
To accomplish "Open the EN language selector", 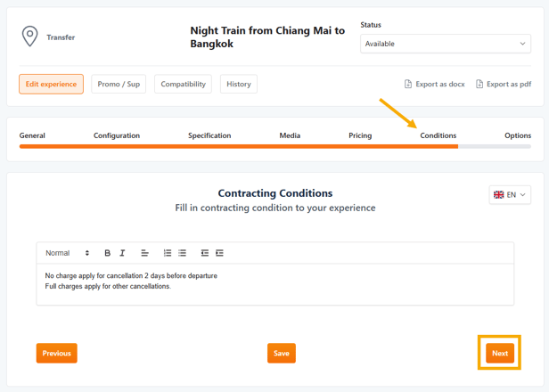I will point(510,194).
